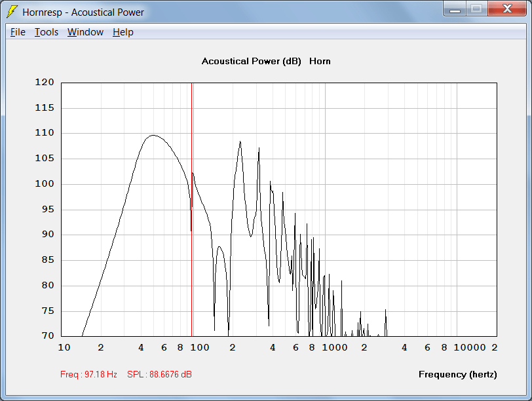Click the 75 y-axis label
This screenshot has height=401, width=532.
point(48,311)
